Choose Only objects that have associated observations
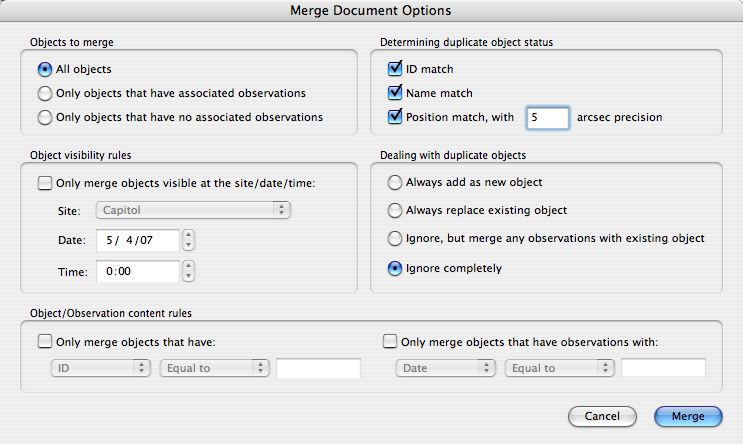The width and height of the screenshot is (743, 444). point(45,93)
